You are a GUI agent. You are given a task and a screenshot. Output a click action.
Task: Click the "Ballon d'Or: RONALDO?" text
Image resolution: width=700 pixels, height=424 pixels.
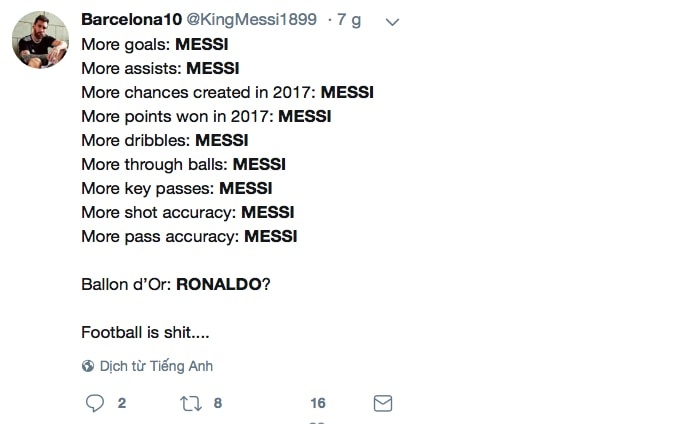175,284
